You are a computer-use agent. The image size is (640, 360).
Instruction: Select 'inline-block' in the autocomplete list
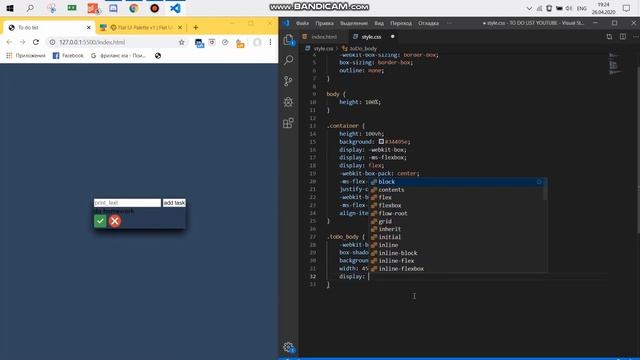coord(457,253)
